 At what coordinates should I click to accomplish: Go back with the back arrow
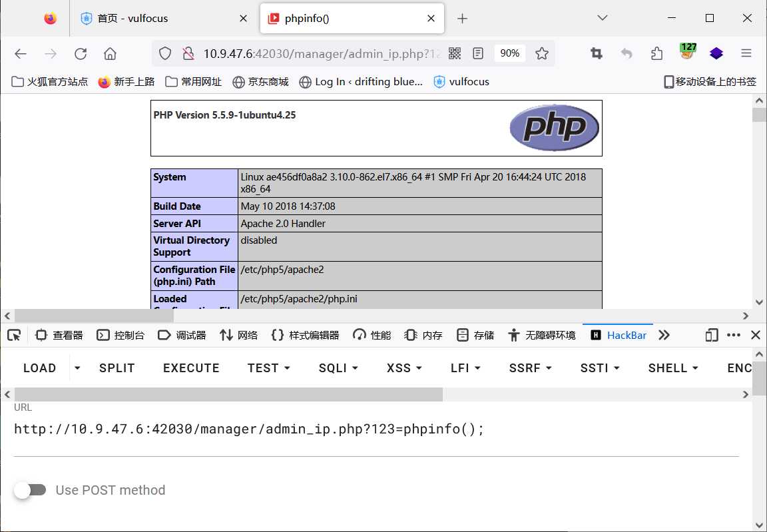[x=21, y=54]
